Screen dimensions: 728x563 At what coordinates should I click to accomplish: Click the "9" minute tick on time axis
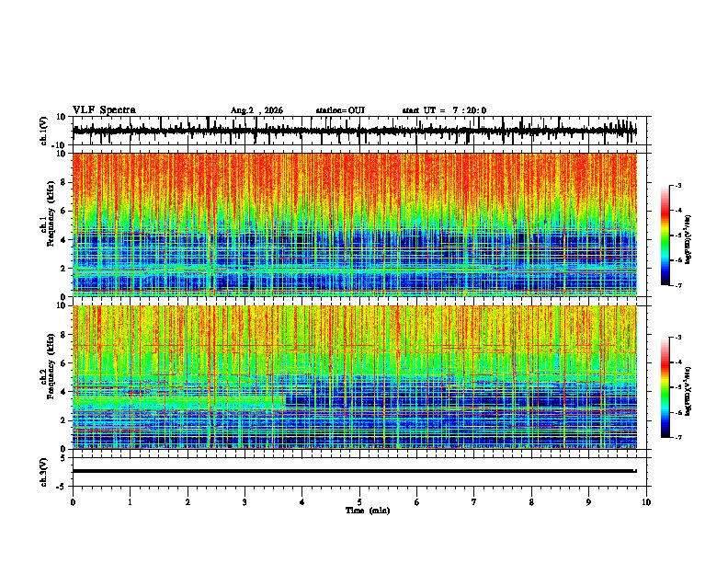tap(588, 502)
